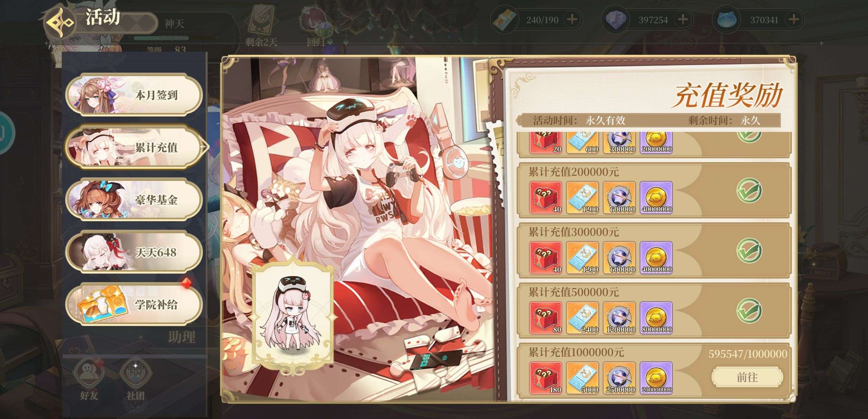Open the 天天648 activity tab

click(134, 252)
